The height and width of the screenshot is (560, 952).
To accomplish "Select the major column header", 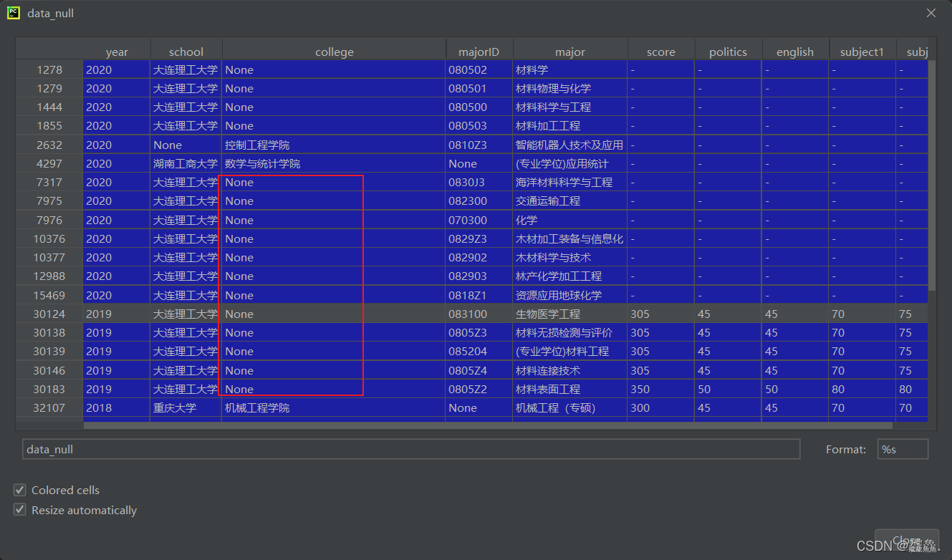I will [x=570, y=52].
